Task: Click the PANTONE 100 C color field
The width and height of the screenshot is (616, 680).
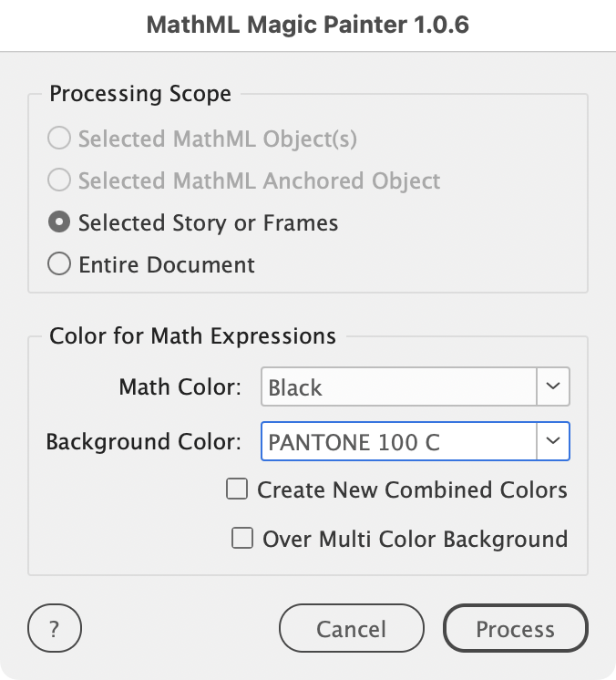Action: pyautogui.click(x=398, y=442)
